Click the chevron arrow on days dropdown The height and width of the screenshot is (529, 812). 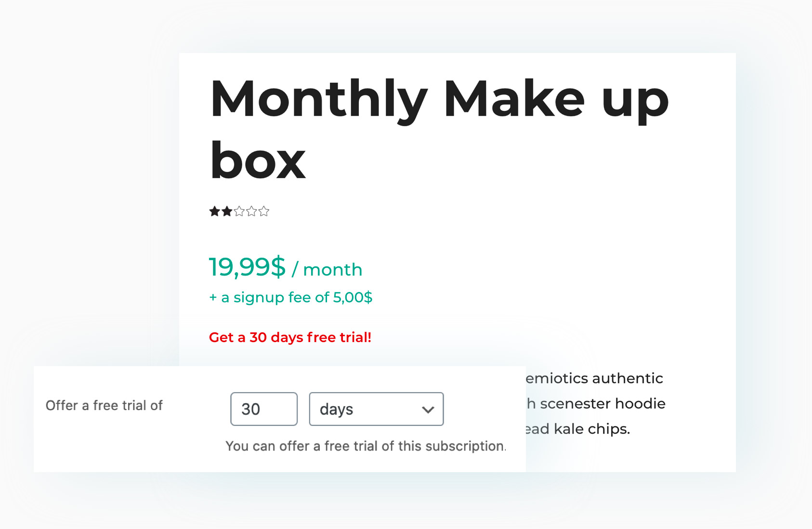click(x=428, y=410)
